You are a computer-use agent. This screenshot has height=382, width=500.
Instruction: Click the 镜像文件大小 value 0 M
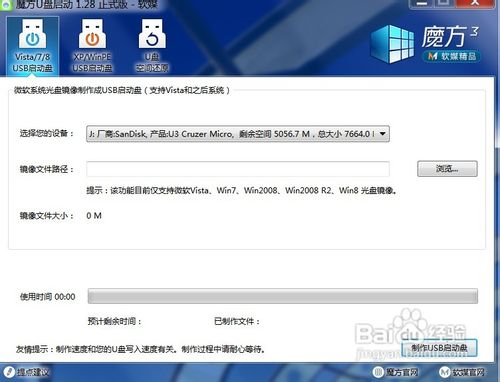coord(94,216)
